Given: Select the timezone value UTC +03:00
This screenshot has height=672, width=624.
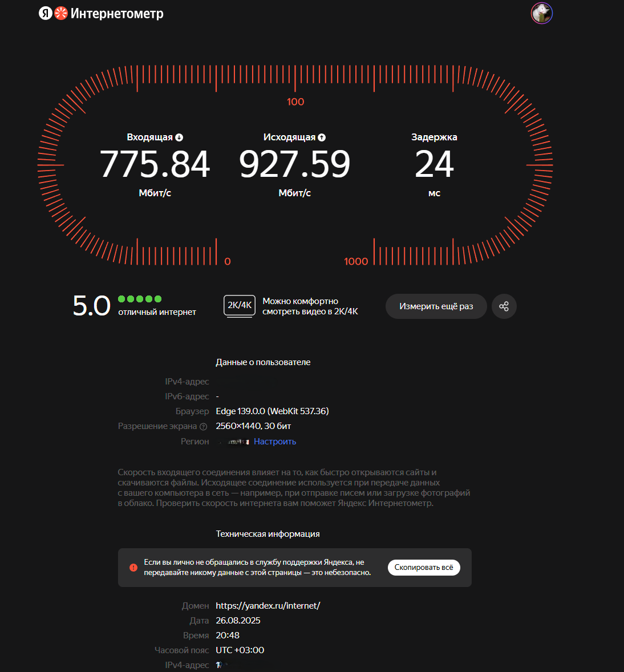Looking at the screenshot, I should (240, 650).
